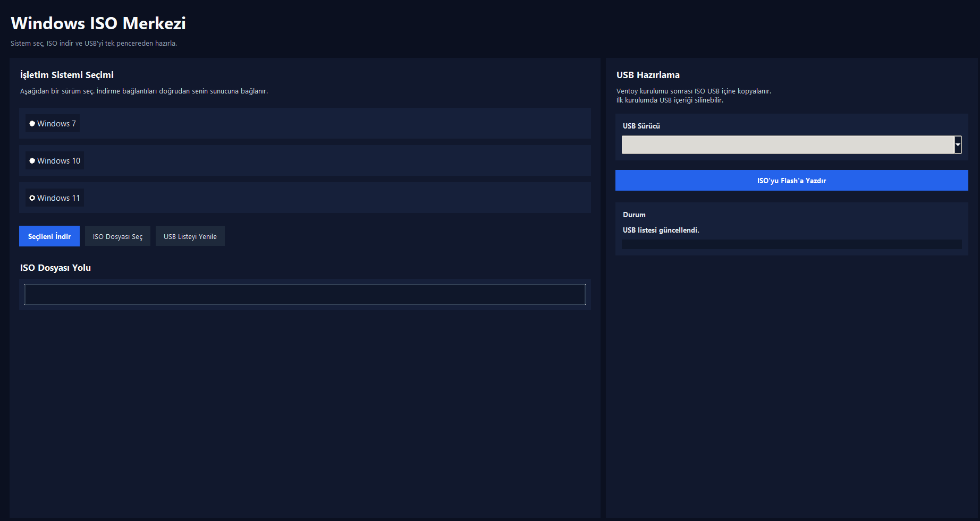Click the ISO'yu Flash'a Yazdır button
980x521 pixels.
[x=791, y=181]
